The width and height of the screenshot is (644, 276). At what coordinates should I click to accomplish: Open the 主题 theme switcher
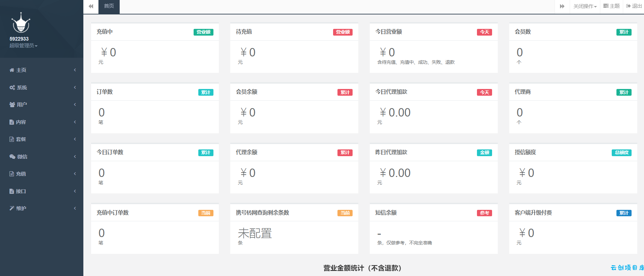coord(611,6)
